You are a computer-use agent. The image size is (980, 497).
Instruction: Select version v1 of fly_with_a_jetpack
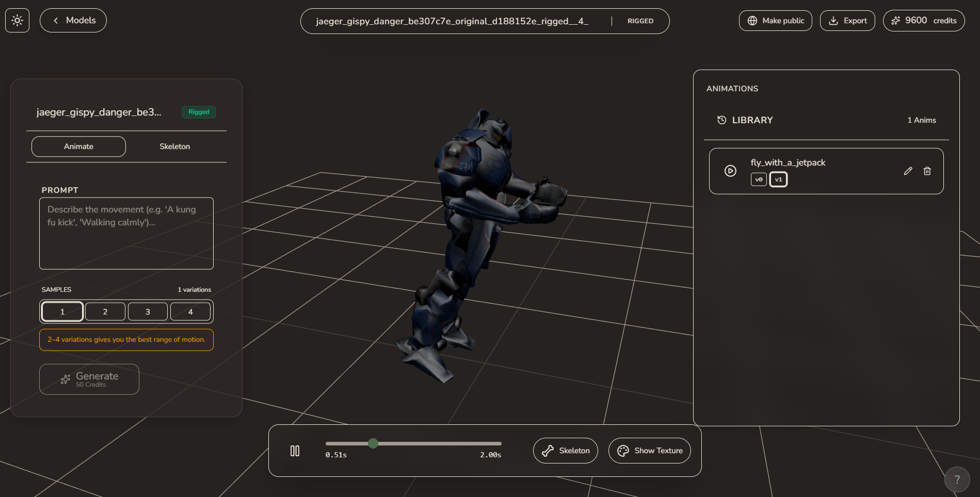point(779,179)
